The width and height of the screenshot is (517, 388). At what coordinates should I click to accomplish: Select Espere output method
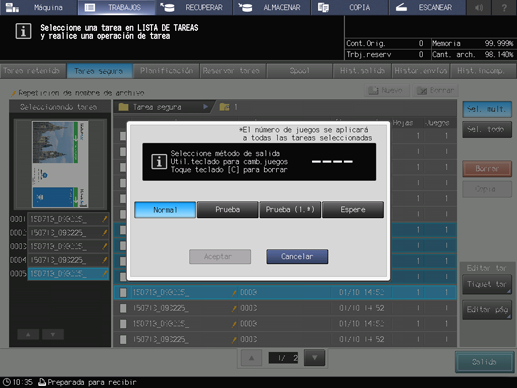tap(353, 210)
